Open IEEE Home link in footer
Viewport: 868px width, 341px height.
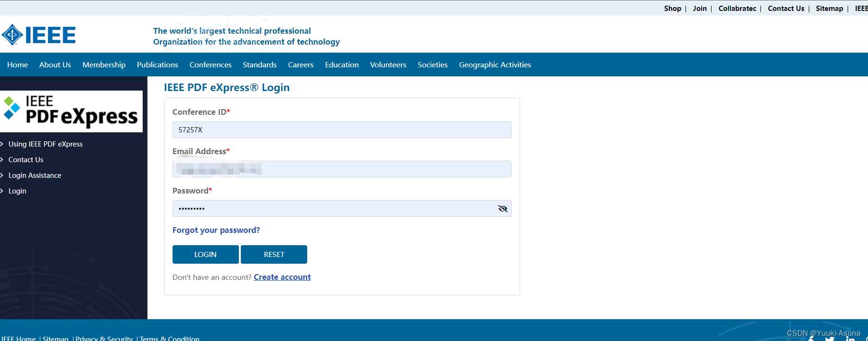[x=18, y=338]
